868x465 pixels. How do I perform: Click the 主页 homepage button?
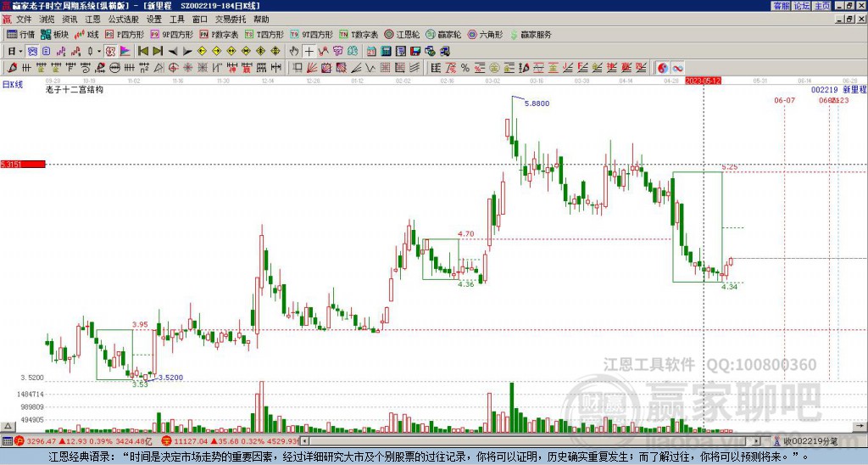[822, 6]
